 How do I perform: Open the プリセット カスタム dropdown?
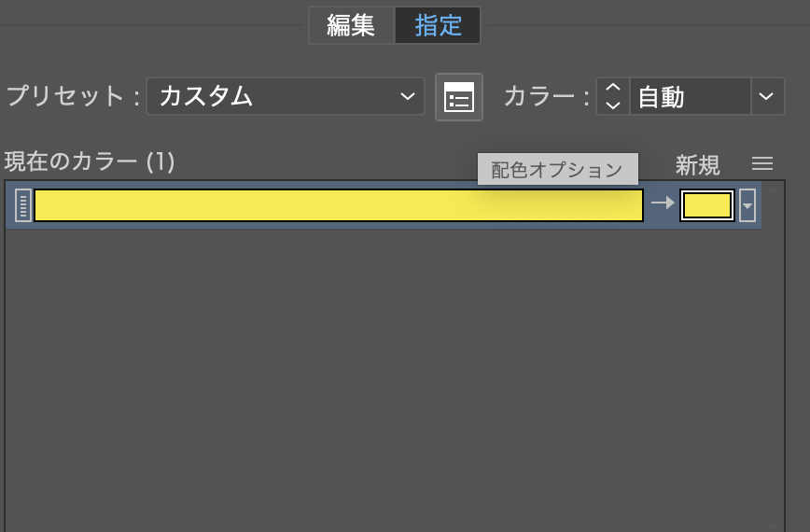pos(285,96)
